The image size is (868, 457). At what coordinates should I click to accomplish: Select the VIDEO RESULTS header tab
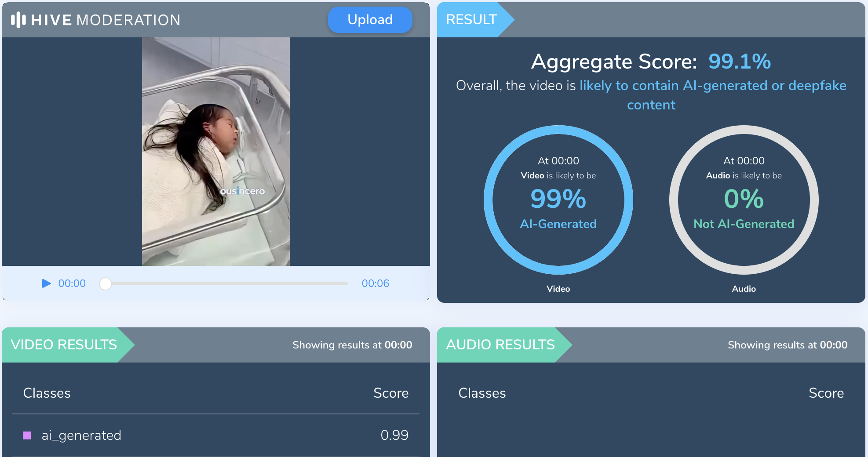[64, 345]
